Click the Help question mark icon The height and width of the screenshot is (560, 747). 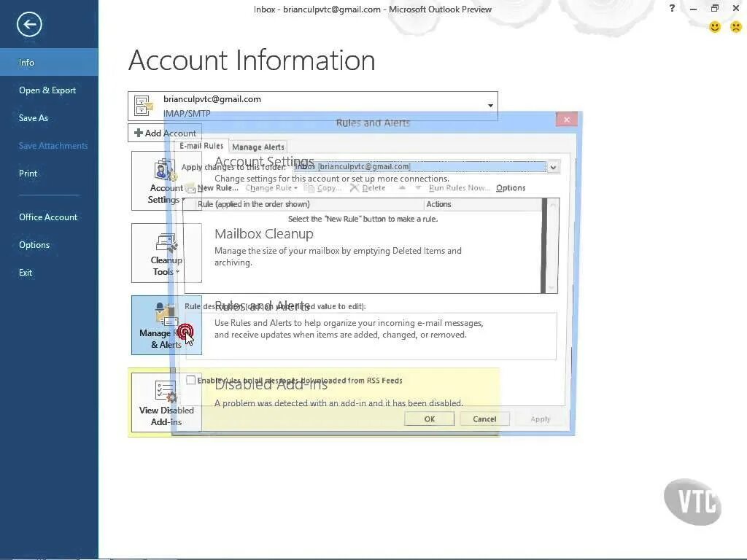pos(672,8)
